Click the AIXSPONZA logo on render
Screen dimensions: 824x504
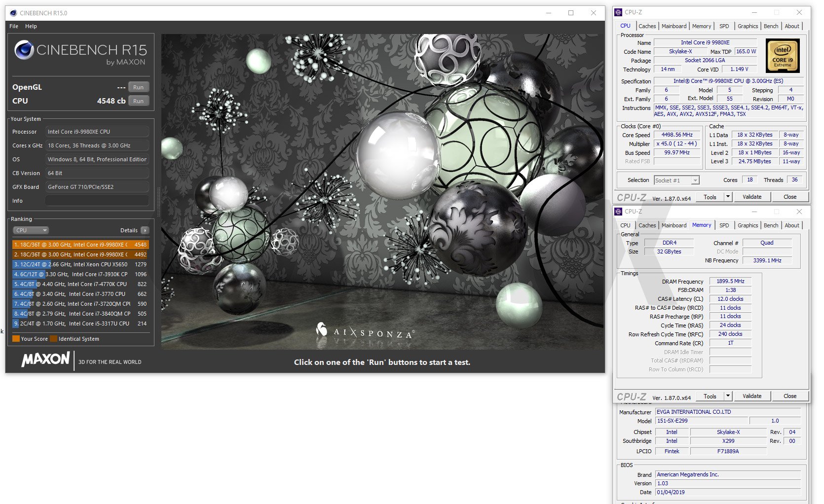click(x=365, y=331)
